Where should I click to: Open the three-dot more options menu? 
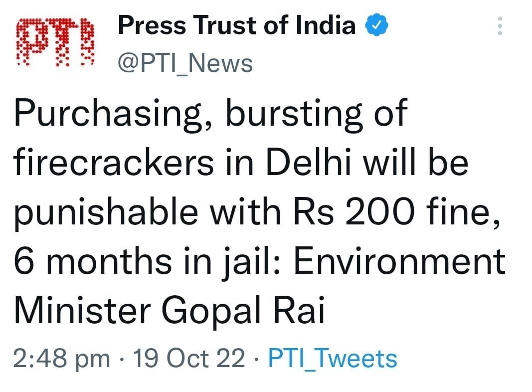(x=499, y=26)
